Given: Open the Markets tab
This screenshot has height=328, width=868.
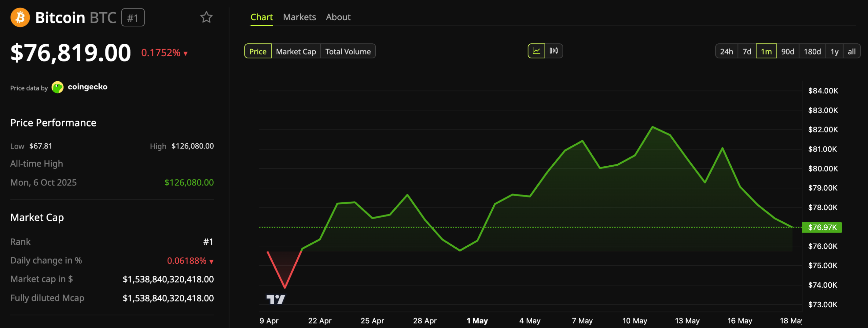Looking at the screenshot, I should (299, 17).
